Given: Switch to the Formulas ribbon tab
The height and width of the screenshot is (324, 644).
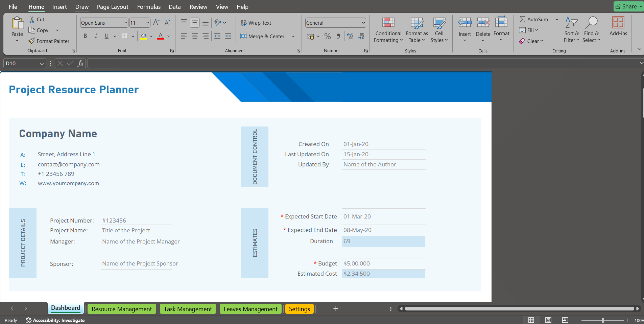Looking at the screenshot, I should [x=148, y=7].
